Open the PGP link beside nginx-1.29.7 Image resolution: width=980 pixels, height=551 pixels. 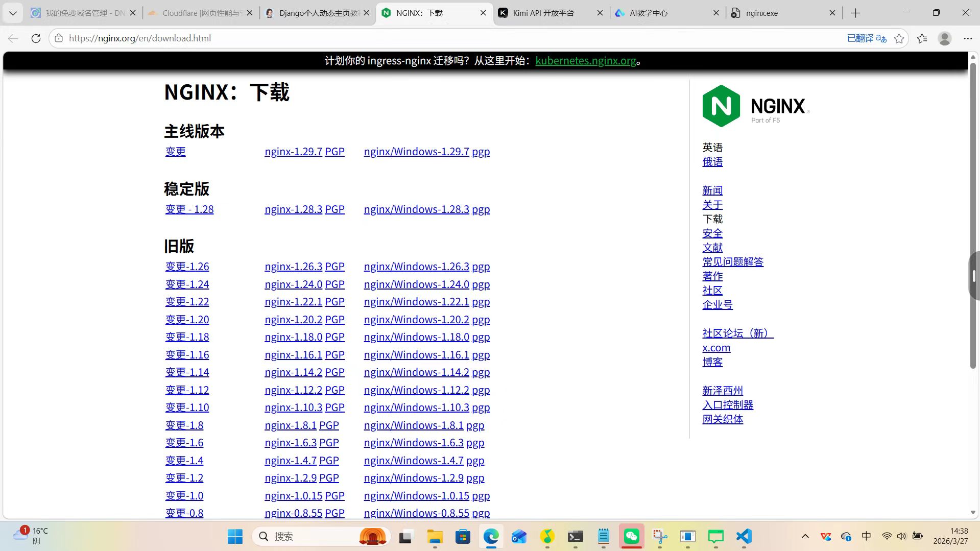click(334, 152)
